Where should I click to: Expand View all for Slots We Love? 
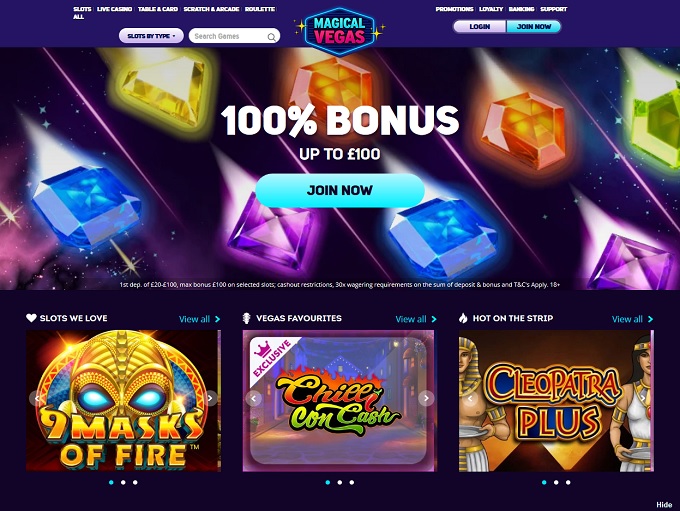[x=199, y=319]
